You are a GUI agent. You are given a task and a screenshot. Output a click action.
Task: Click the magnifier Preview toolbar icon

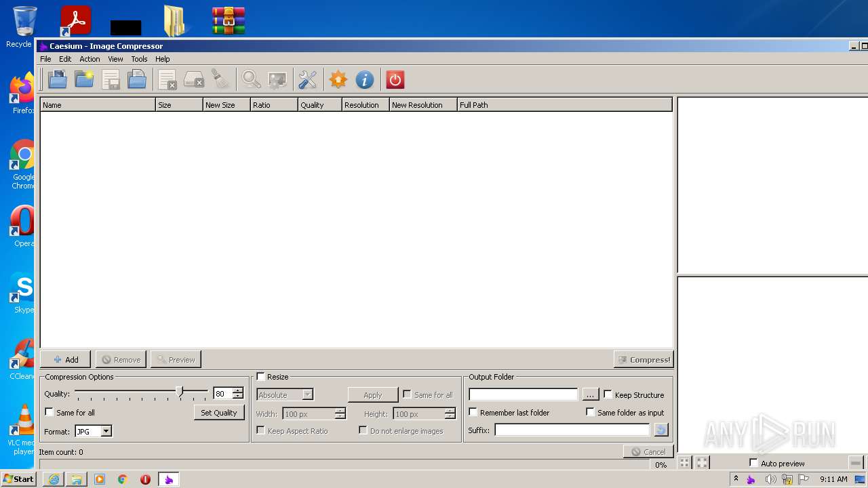click(251, 80)
